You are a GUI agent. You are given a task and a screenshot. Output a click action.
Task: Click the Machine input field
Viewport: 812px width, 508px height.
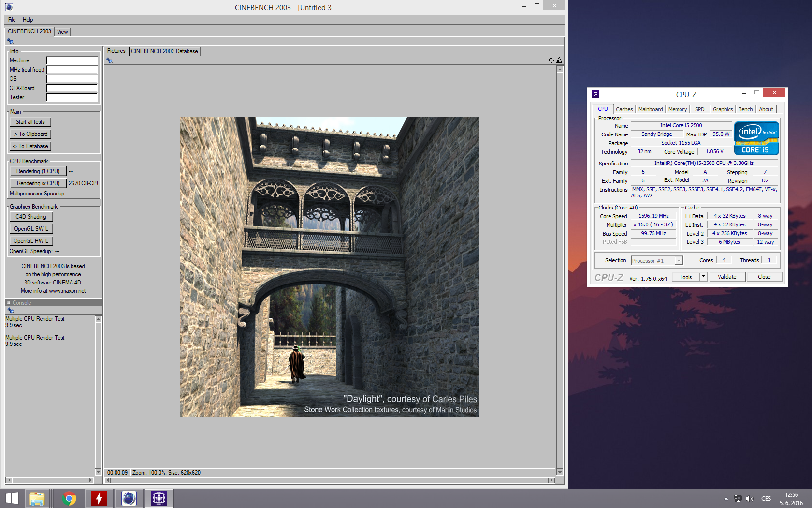click(x=72, y=60)
